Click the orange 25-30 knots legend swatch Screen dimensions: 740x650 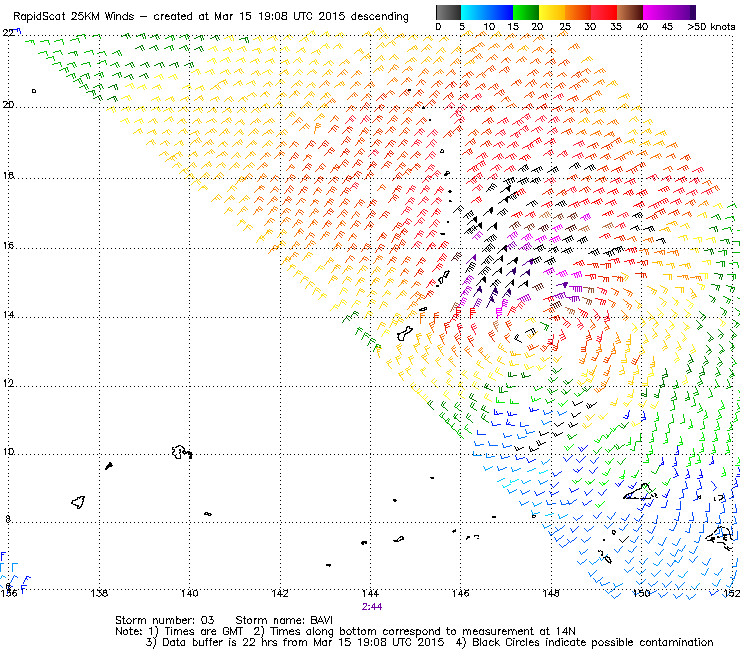[578, 12]
